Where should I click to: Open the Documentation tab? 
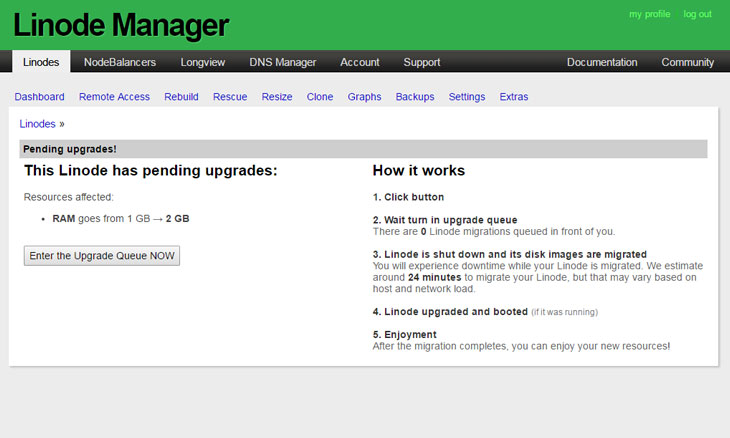[602, 62]
